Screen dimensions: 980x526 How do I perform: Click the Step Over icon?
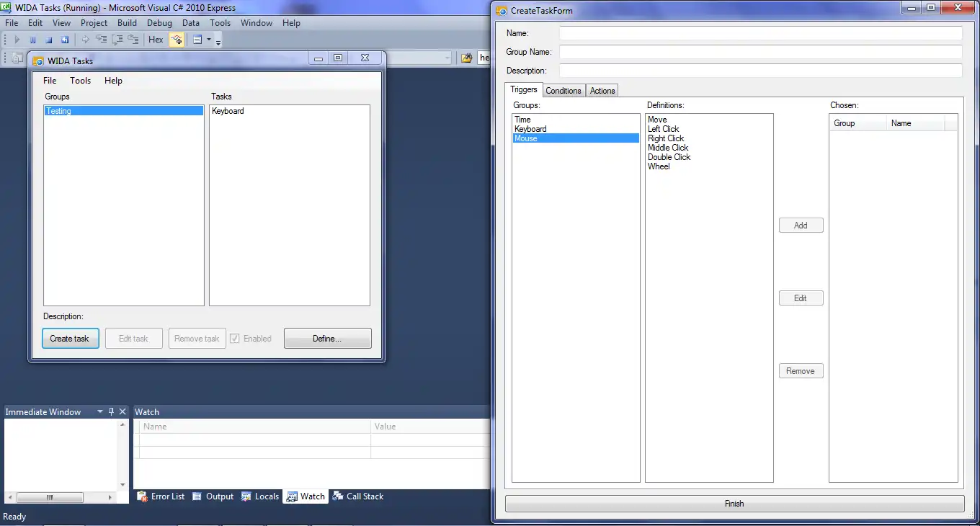coord(117,40)
